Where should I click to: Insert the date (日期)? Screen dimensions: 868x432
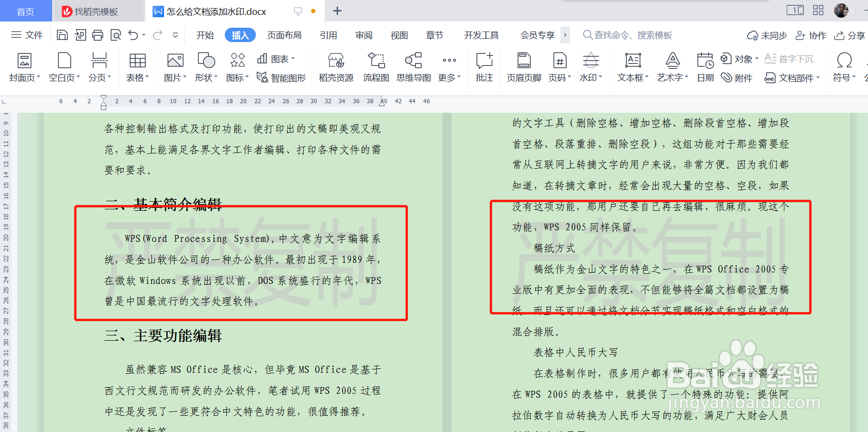[x=705, y=67]
